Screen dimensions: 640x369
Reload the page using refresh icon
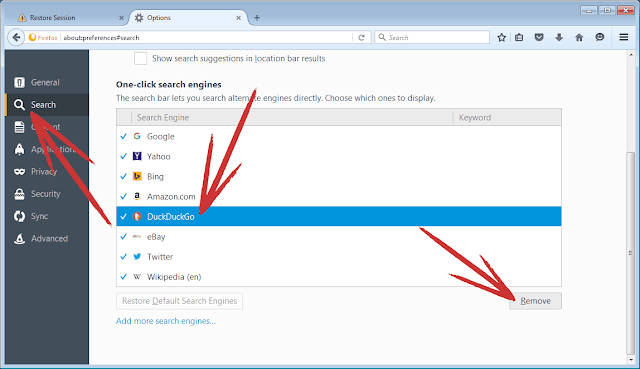pyautogui.click(x=361, y=38)
